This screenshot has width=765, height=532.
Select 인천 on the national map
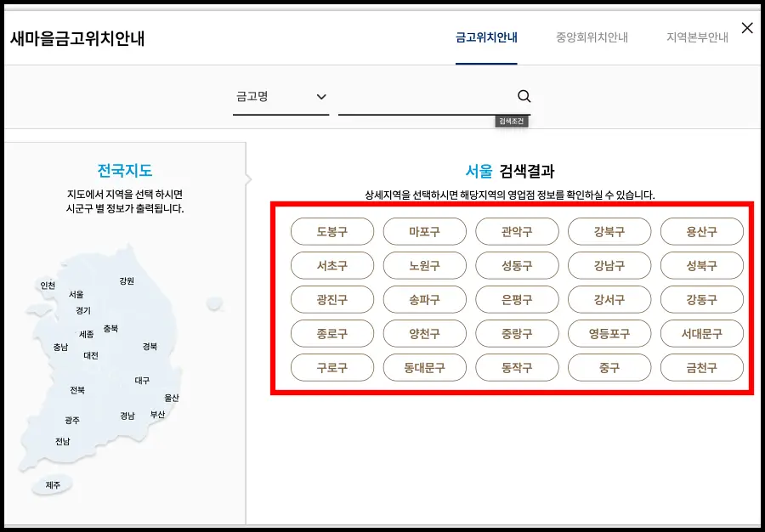click(x=48, y=286)
